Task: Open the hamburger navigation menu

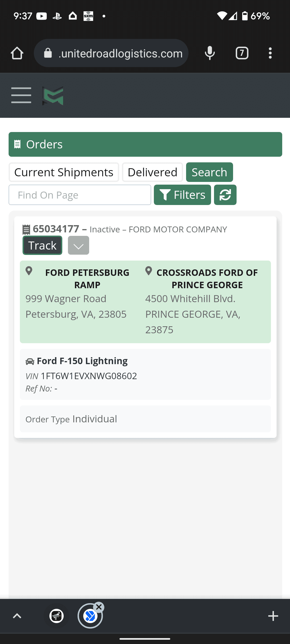Action: tap(21, 95)
